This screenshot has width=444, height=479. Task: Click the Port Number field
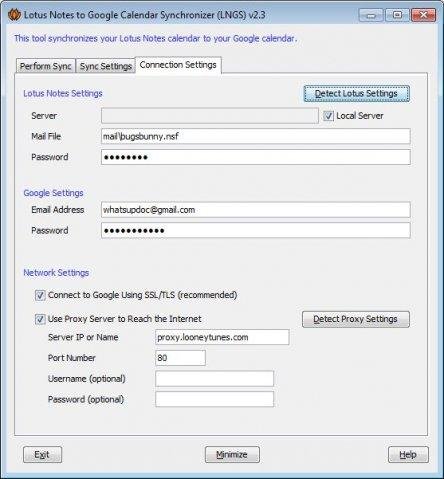[x=180, y=358]
